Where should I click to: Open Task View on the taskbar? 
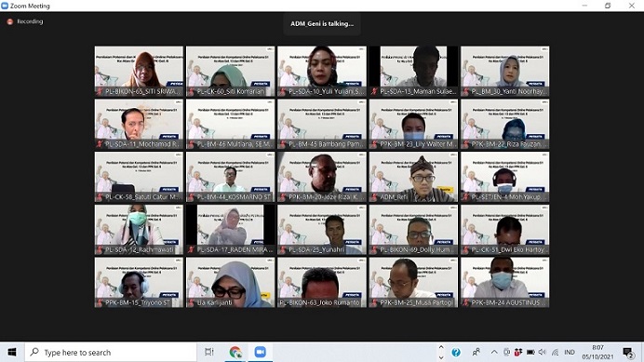[209, 352]
